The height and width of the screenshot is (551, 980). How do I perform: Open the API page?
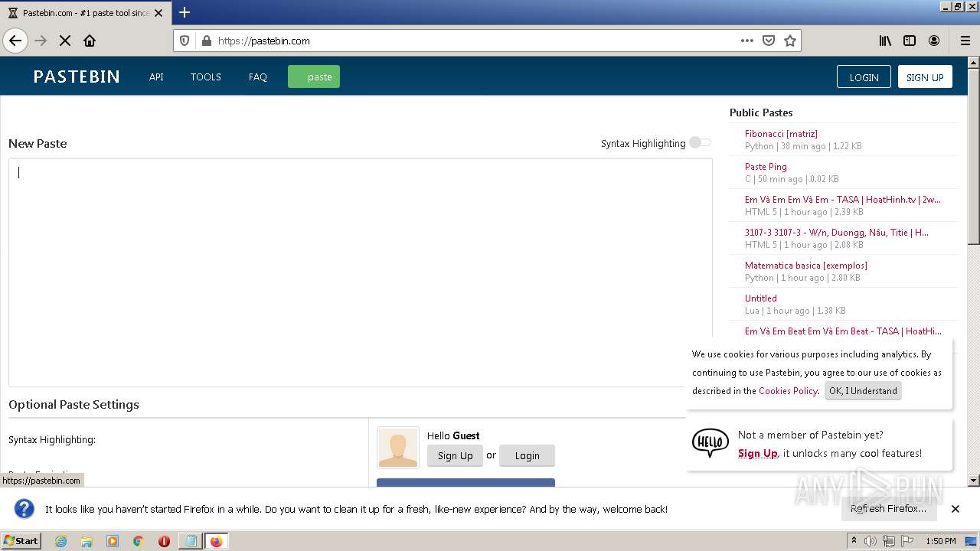[x=156, y=77]
